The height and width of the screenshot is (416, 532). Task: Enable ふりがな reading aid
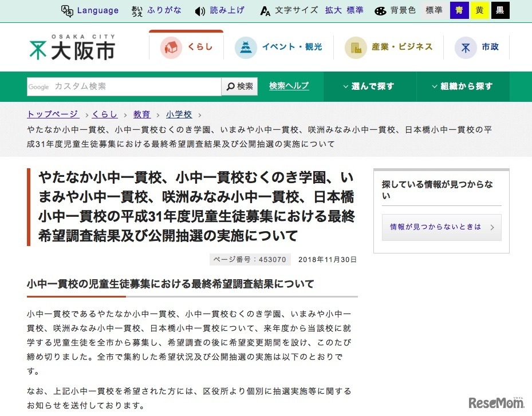click(x=164, y=10)
